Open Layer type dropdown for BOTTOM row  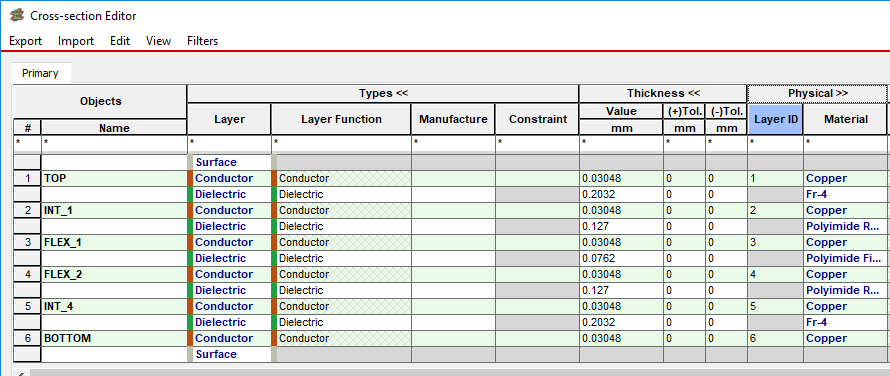pyautogui.click(x=229, y=338)
